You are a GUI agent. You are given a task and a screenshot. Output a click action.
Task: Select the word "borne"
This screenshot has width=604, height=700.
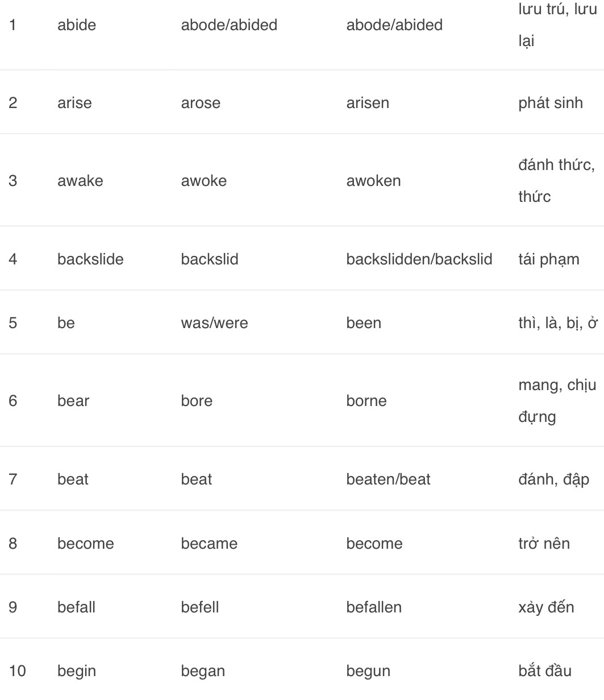pyautogui.click(x=366, y=401)
